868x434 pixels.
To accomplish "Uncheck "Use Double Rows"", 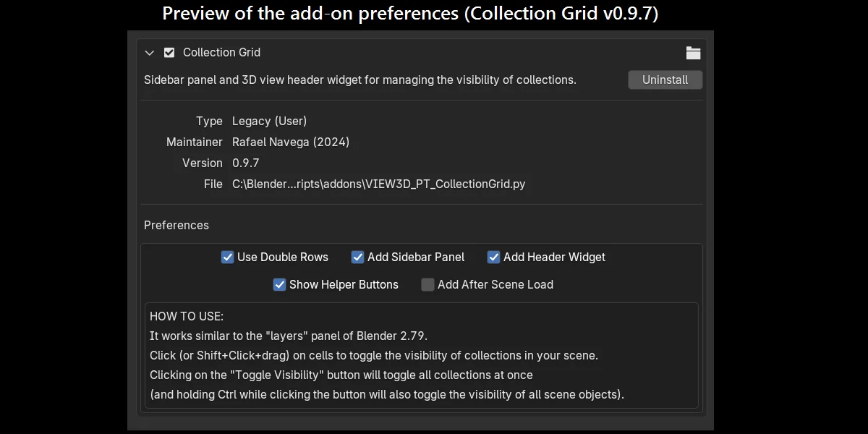I will click(227, 257).
